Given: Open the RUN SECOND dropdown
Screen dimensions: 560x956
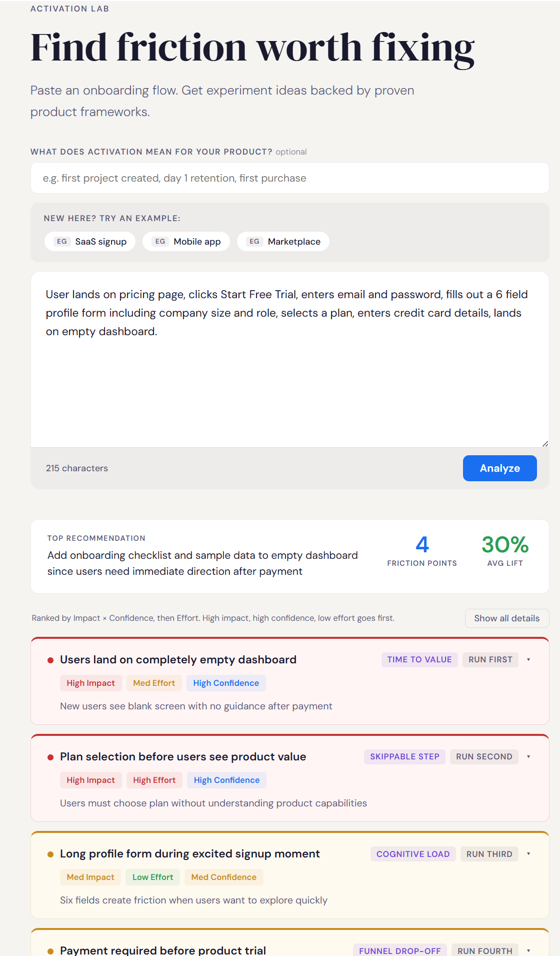Looking at the screenshot, I should pyautogui.click(x=528, y=756).
